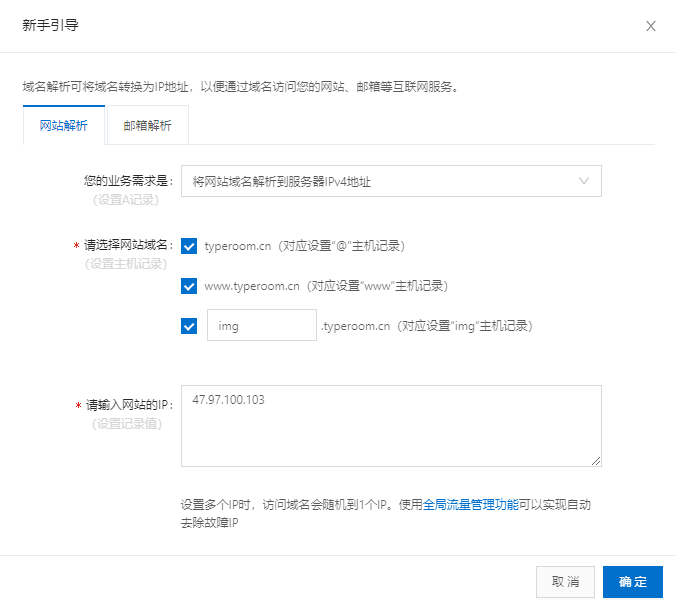The image size is (676, 605).
Task: Click the www.typeroom.cn（对应设置"www"主机记录）label
Action: (326, 286)
